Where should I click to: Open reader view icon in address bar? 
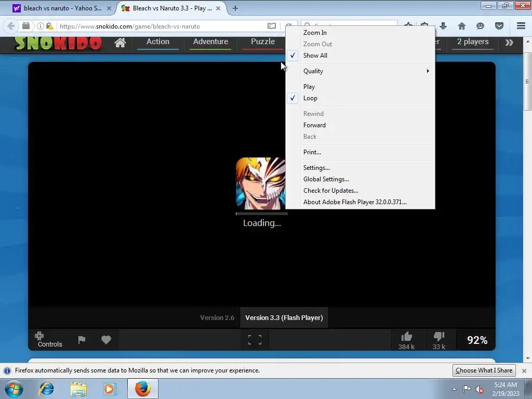pos(271,26)
